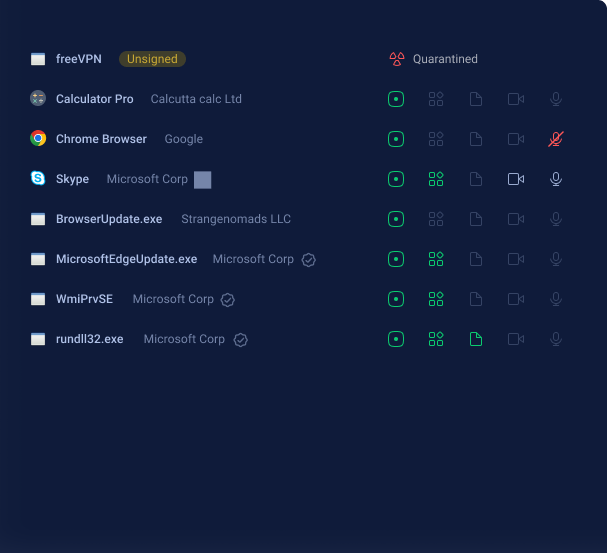The width and height of the screenshot is (607, 553).
Task: Click the Calcutta calc Ltd publisher name
Action: pos(196,99)
